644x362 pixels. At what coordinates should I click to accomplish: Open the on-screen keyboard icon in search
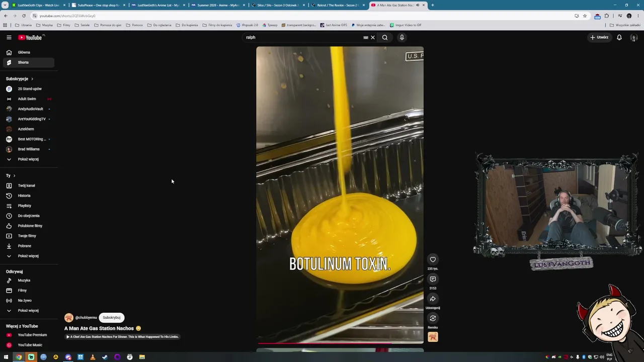pyautogui.click(x=366, y=37)
